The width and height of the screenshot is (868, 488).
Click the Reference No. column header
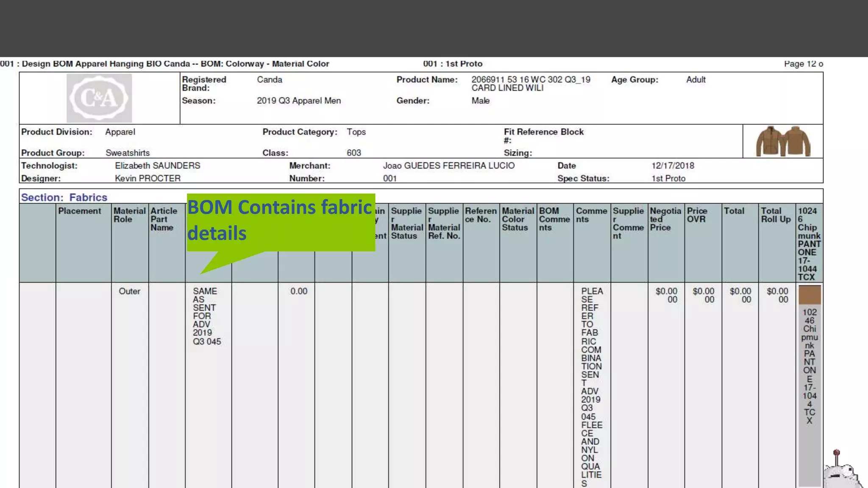[480, 215]
